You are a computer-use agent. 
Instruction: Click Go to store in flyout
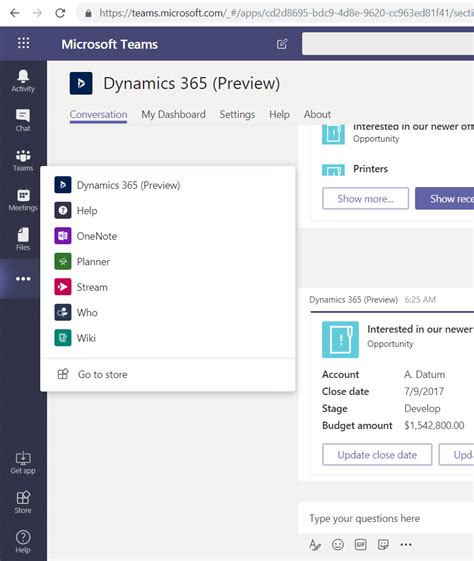[168, 374]
